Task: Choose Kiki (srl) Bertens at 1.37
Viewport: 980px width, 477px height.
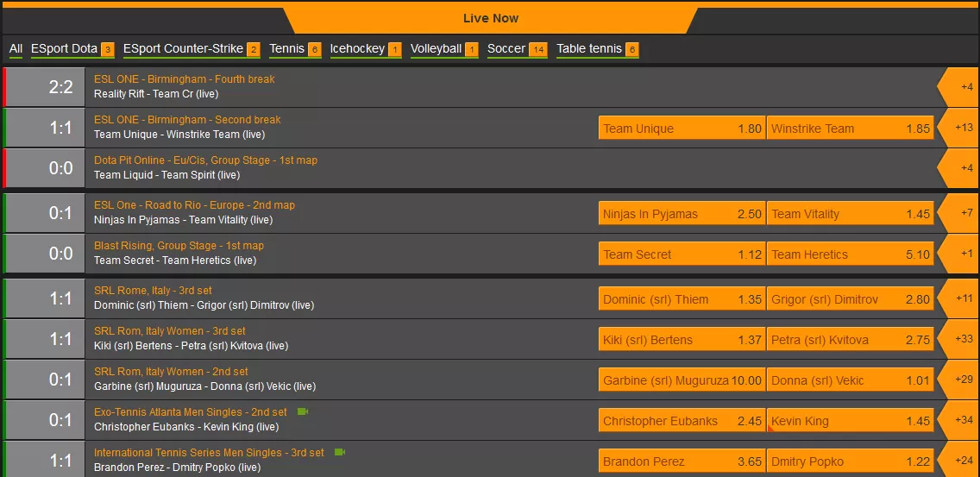Action: tap(682, 340)
